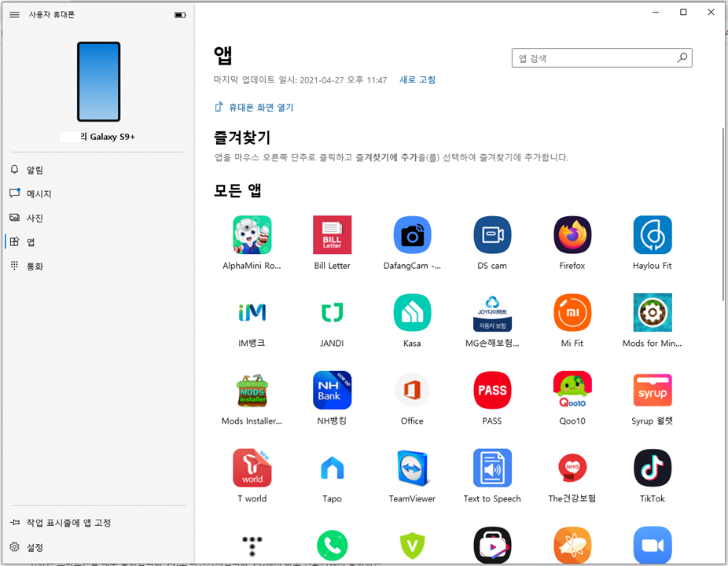The height and width of the screenshot is (566, 728).
Task: Select the 앱 apps section
Action: point(98,242)
